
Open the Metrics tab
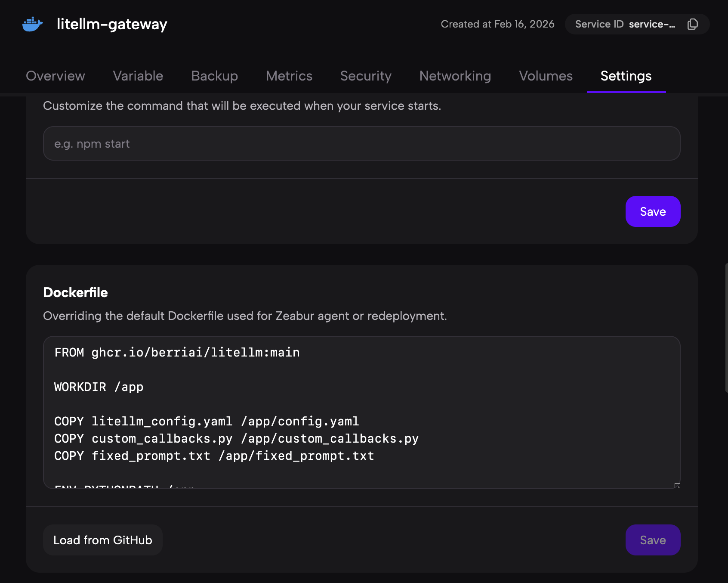click(289, 76)
